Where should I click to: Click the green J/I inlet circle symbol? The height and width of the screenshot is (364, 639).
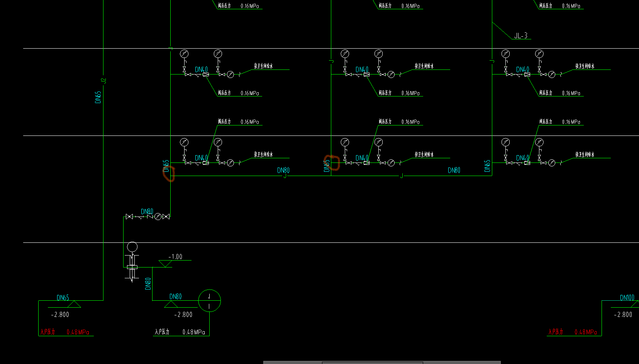coord(209,301)
